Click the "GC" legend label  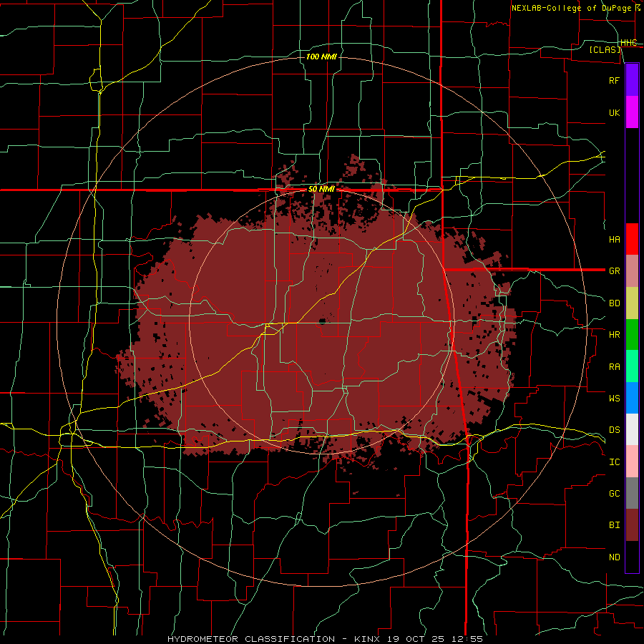[614, 493]
